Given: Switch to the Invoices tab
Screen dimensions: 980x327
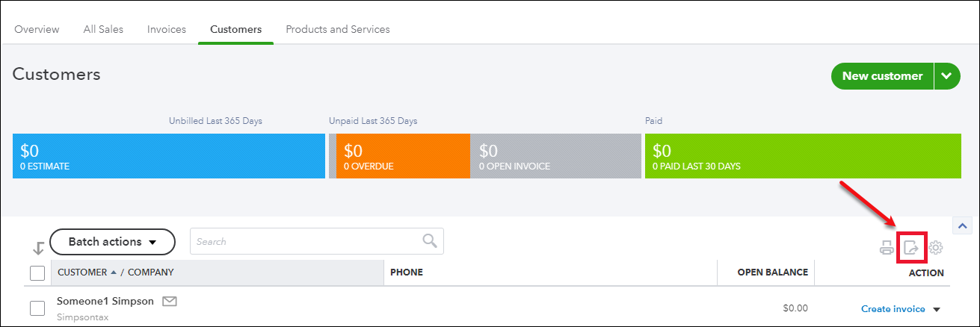Looking at the screenshot, I should point(167,29).
